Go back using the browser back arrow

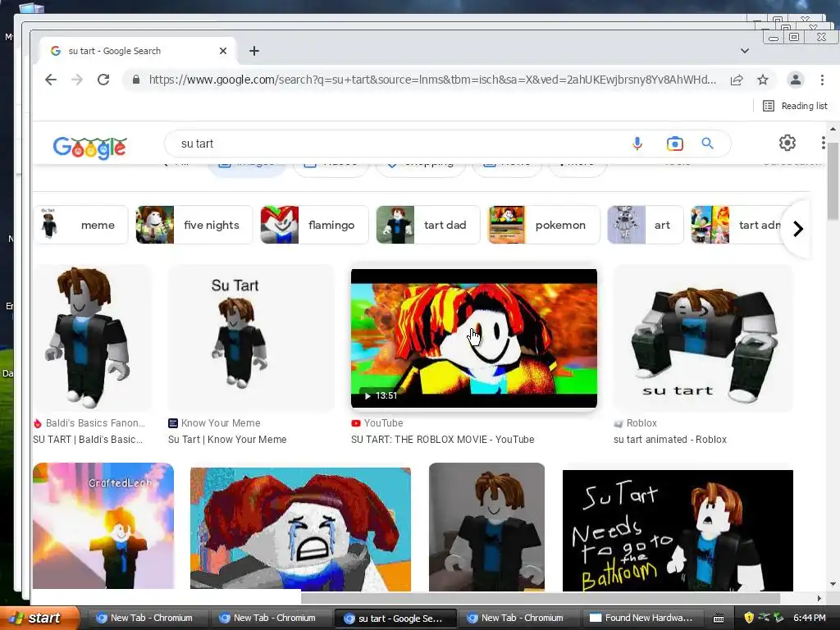click(x=51, y=80)
